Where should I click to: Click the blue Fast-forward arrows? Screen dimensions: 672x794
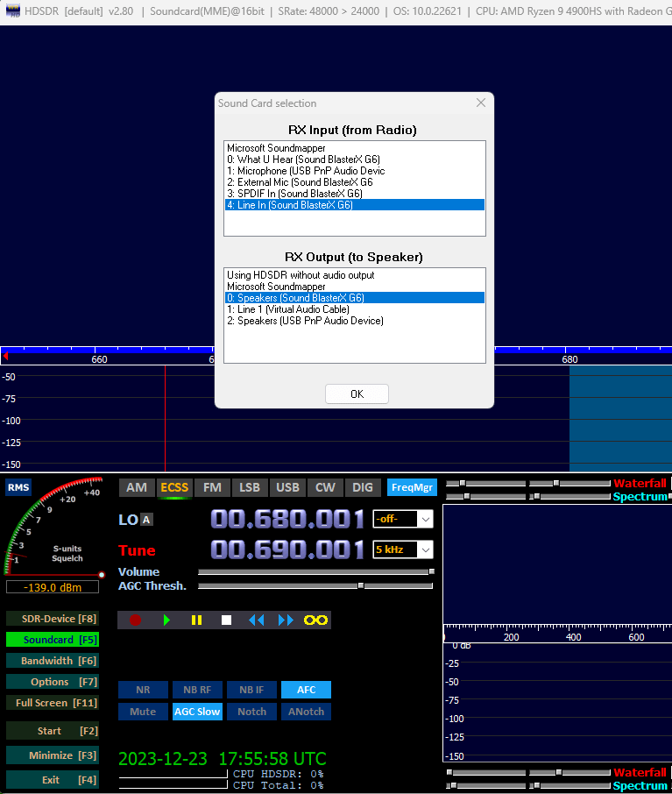(x=286, y=620)
